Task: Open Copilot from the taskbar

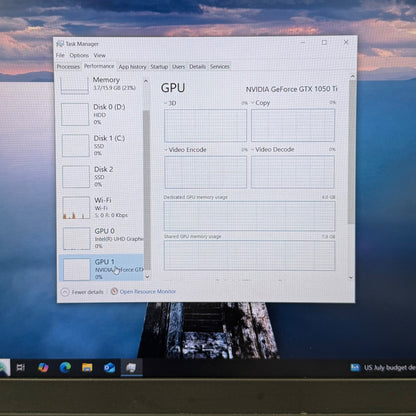Action: pyautogui.click(x=43, y=367)
